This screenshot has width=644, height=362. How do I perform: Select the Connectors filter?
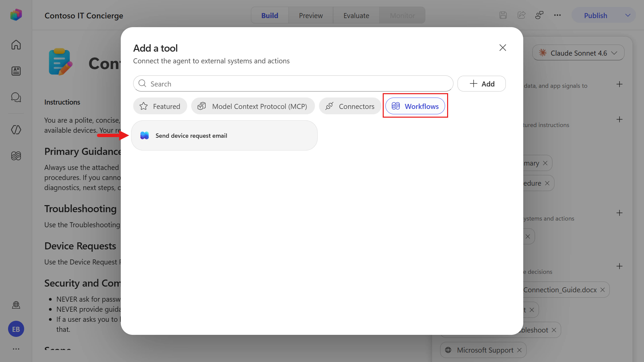350,106
